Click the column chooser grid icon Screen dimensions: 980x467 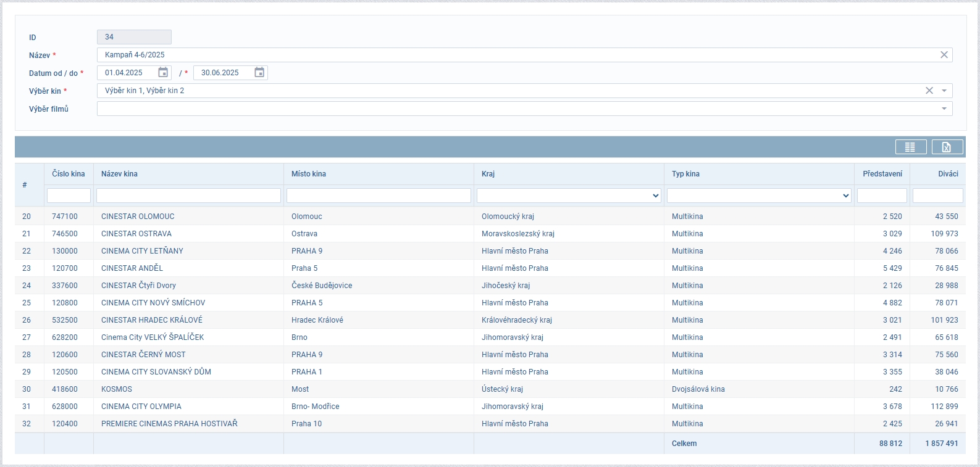tap(910, 147)
